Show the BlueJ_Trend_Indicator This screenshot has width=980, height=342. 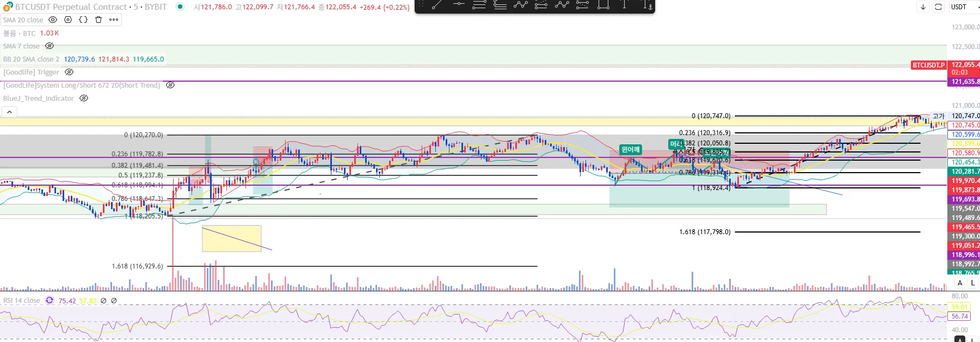(x=84, y=98)
